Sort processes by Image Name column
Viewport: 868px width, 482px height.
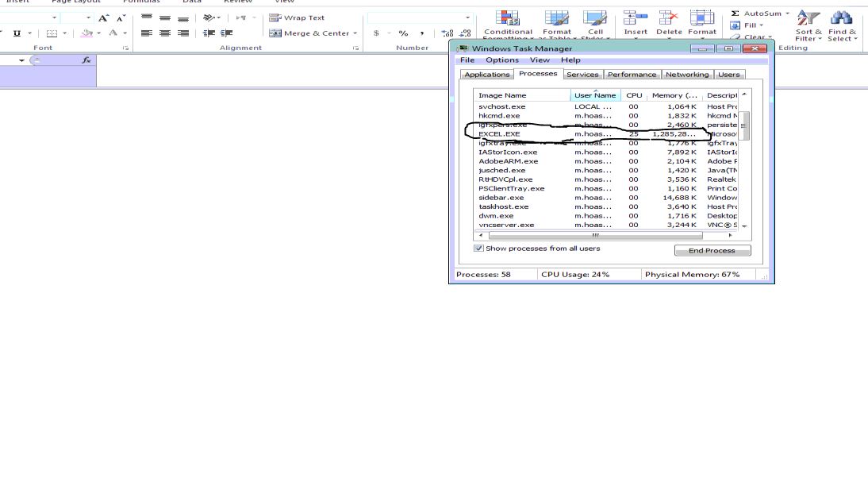point(522,95)
